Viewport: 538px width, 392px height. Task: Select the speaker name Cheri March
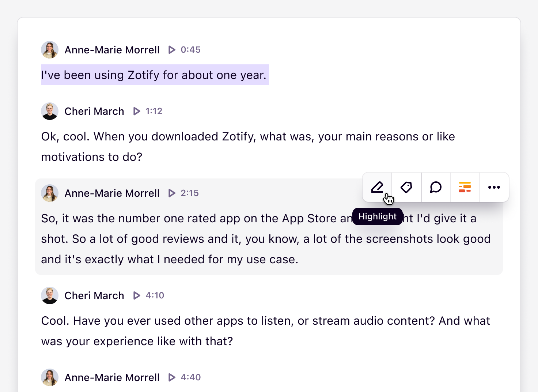[x=94, y=111]
